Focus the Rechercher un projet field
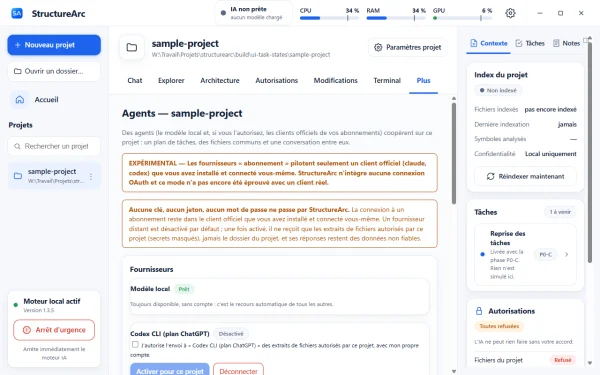This screenshot has width=600, height=375. point(54,146)
